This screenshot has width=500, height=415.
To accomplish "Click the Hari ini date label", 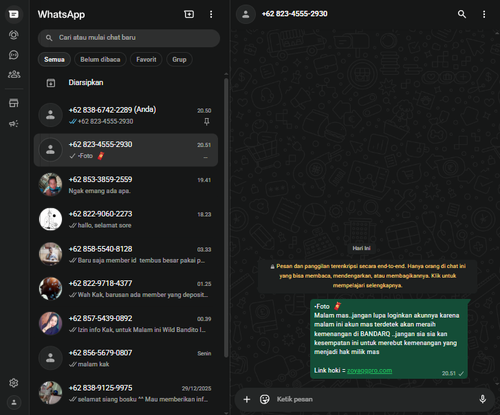I will tap(361, 248).
